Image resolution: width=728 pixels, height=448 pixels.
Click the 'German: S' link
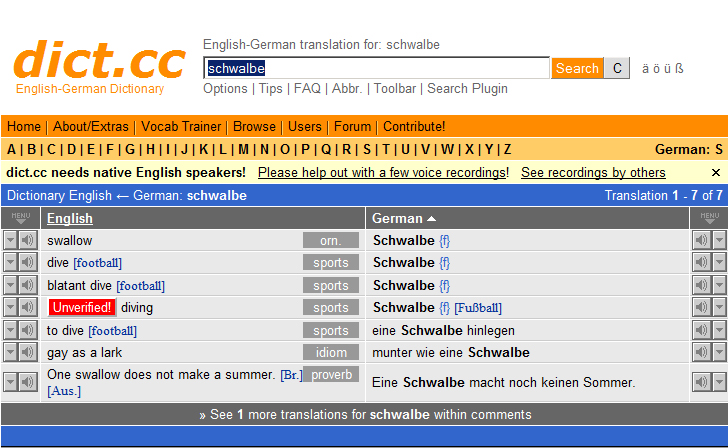click(689, 149)
